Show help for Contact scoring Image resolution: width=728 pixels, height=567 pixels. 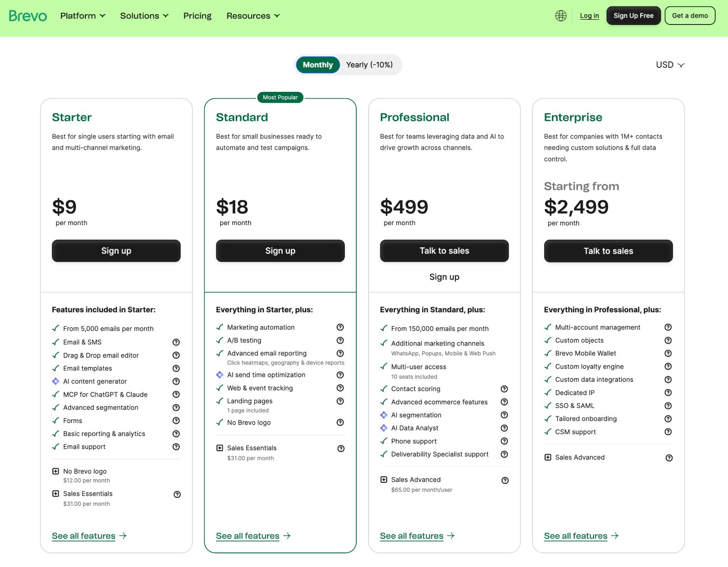504,389
